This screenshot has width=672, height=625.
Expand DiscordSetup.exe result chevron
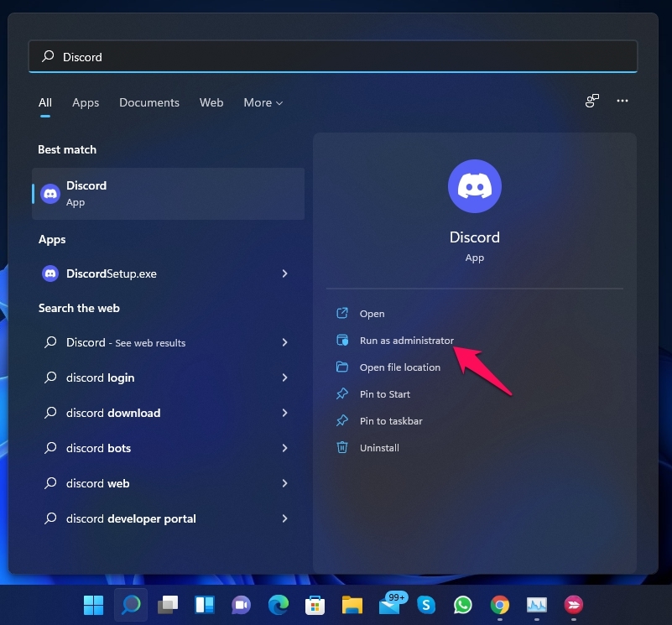tap(284, 273)
